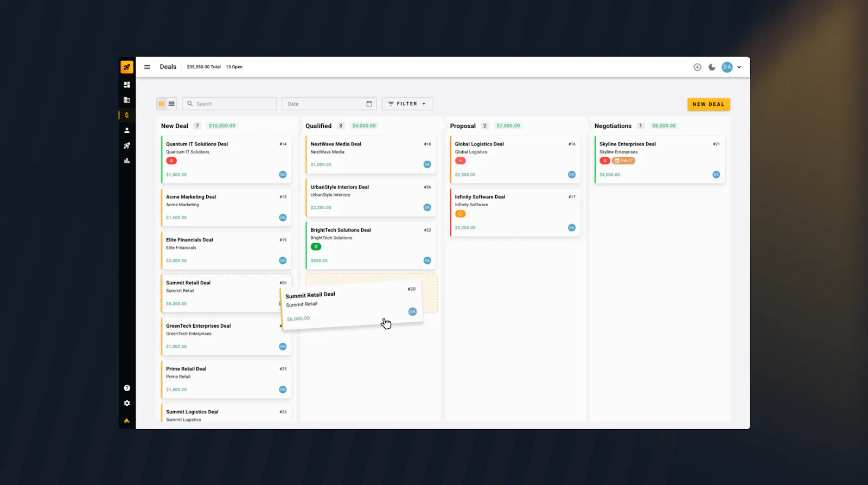This screenshot has width=868, height=485.
Task: Click the 13 Open count in header
Action: 234,67
